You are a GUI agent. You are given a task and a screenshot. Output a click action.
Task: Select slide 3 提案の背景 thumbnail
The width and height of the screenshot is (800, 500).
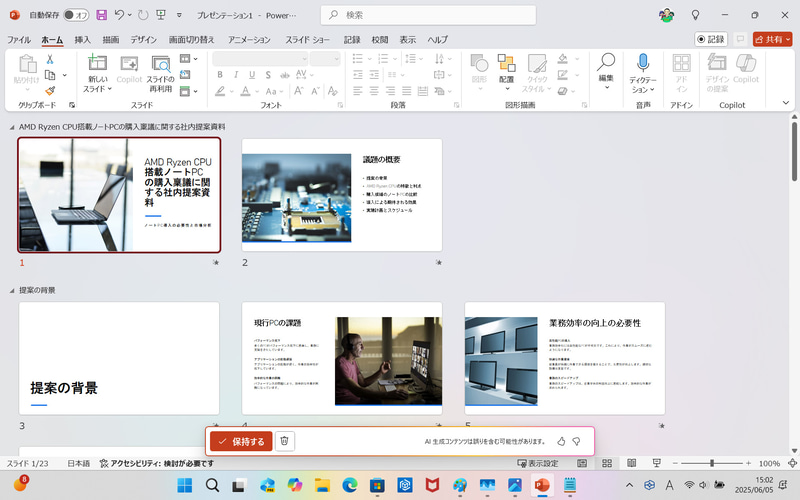119,358
